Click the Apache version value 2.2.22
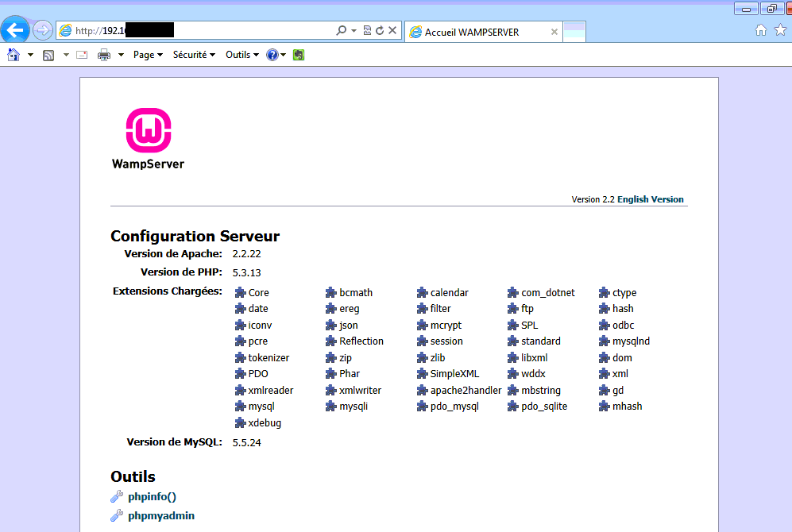 tap(246, 254)
